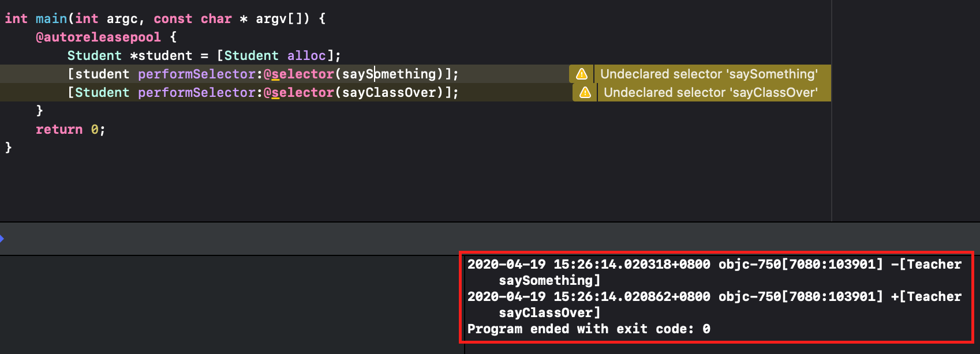980x354 pixels.
Task: Click the return keyword
Action: pyautogui.click(x=59, y=129)
